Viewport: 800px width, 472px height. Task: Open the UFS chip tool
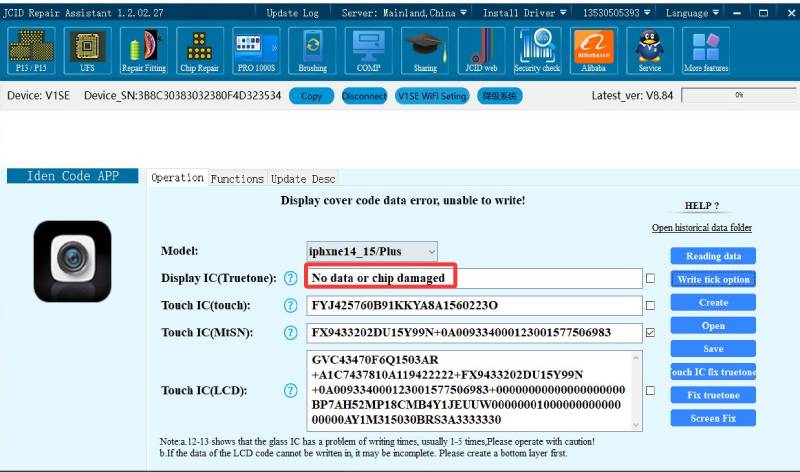pos(87,51)
